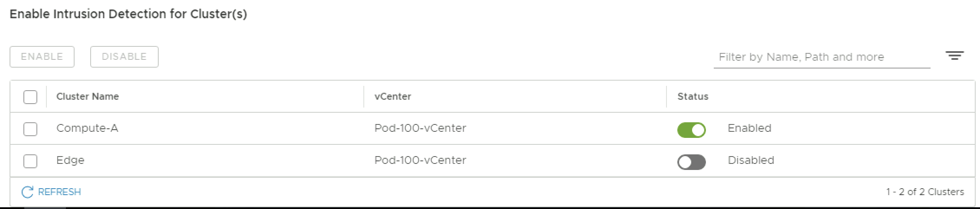The width and height of the screenshot is (980, 209).
Task: Click the circular refresh arrow icon
Action: (27, 192)
